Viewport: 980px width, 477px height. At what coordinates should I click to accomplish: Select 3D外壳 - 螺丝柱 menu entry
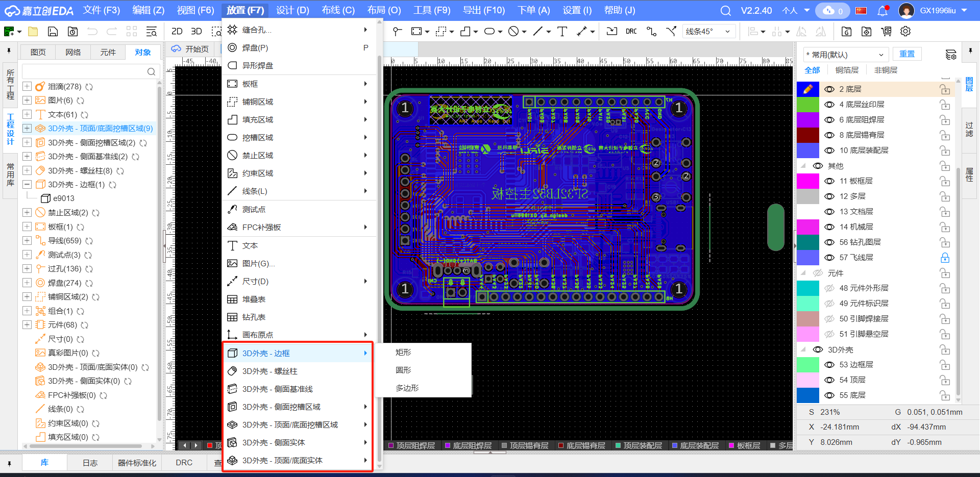point(269,371)
